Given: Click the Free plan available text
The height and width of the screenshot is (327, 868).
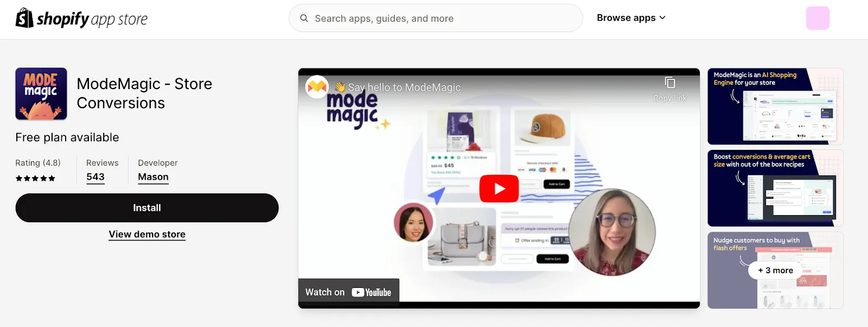Looking at the screenshot, I should click(x=67, y=137).
